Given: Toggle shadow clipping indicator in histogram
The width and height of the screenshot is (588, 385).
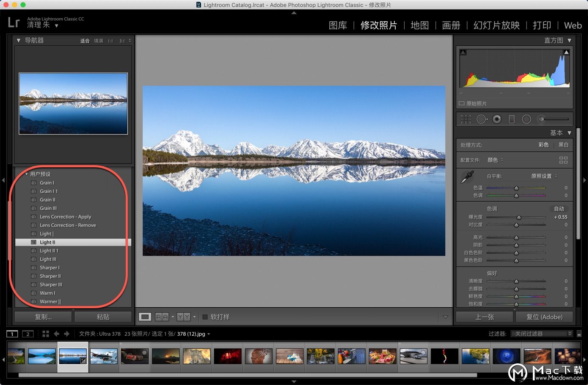Looking at the screenshot, I should click(x=463, y=52).
